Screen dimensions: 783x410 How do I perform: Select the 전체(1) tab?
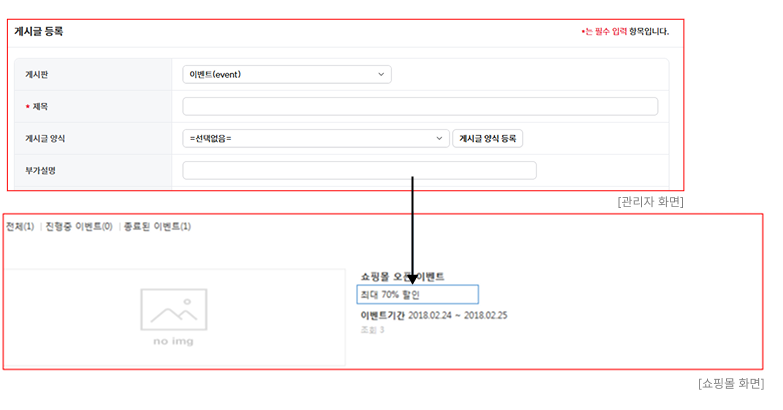[x=20, y=227]
